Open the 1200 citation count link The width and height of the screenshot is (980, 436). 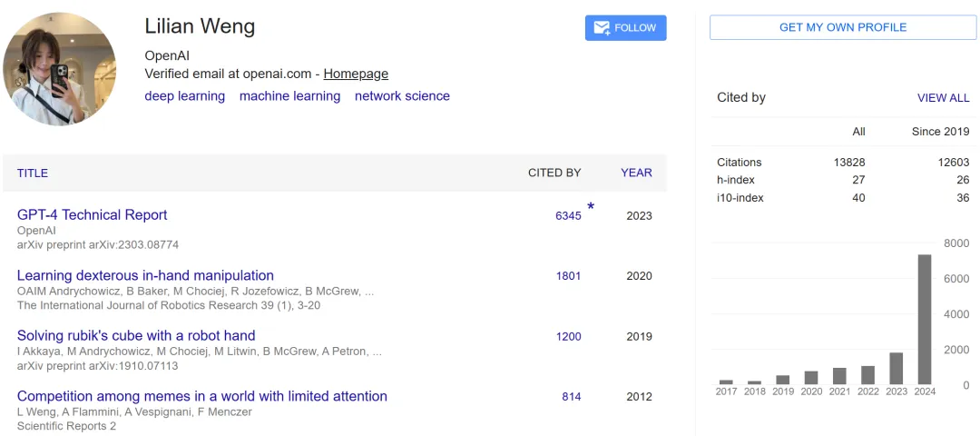click(x=568, y=337)
